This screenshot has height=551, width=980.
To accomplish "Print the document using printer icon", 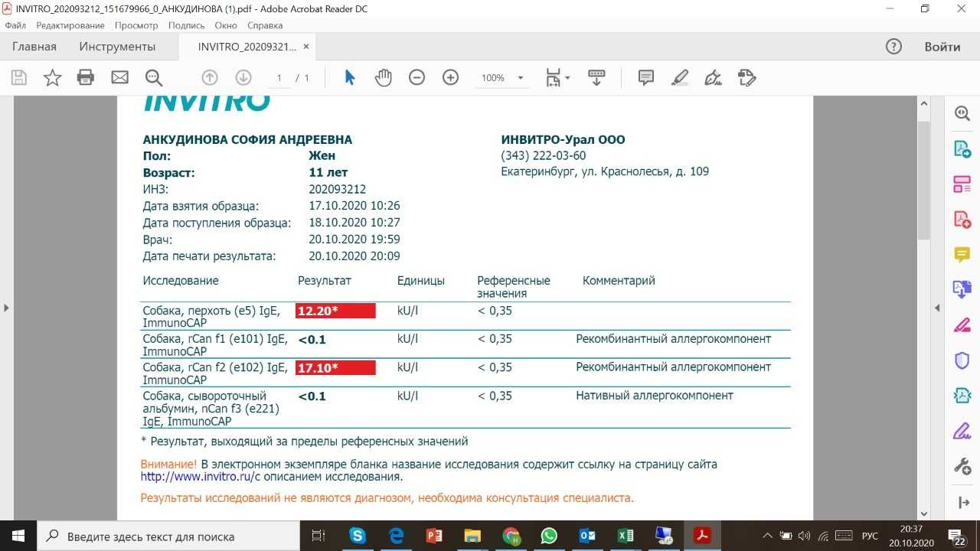I will click(86, 77).
